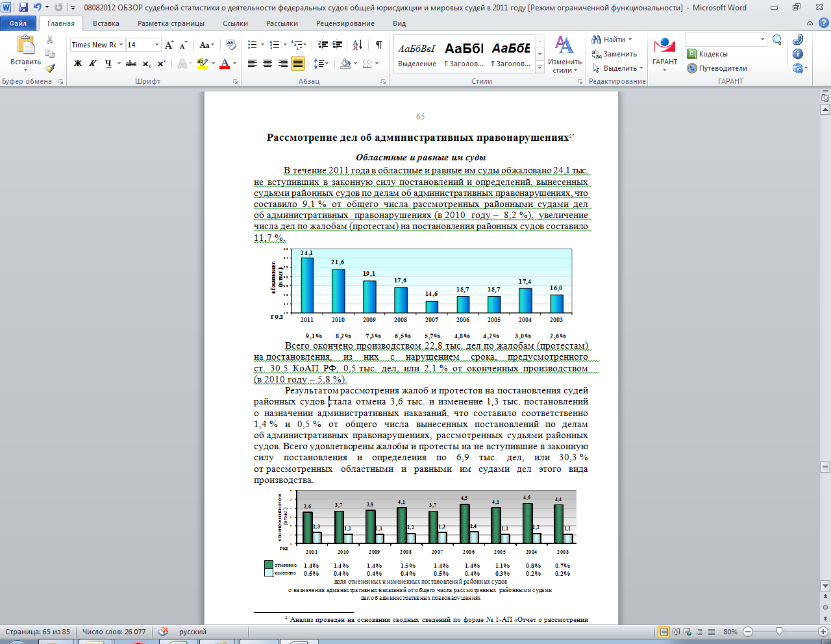
Task: Undo the last action
Action: (x=37, y=7)
